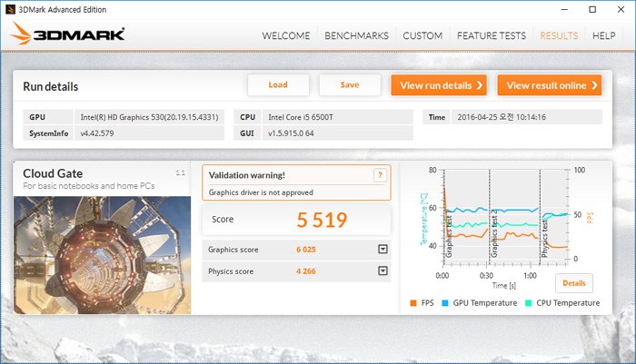Viewport: 636px width, 364px height.
Task: Expand the Graphics score details arrow
Action: [x=383, y=250]
